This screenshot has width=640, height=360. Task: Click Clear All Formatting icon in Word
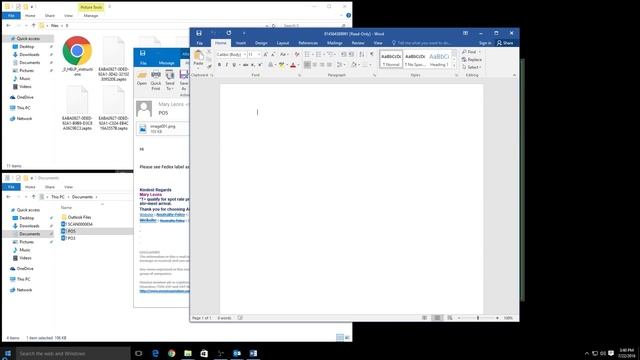coord(297,54)
